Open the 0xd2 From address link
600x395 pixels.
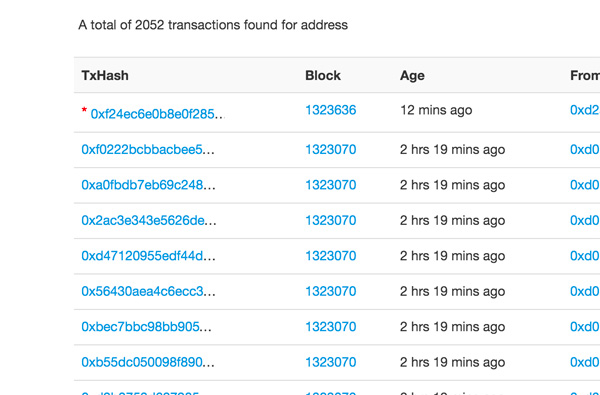(585, 110)
